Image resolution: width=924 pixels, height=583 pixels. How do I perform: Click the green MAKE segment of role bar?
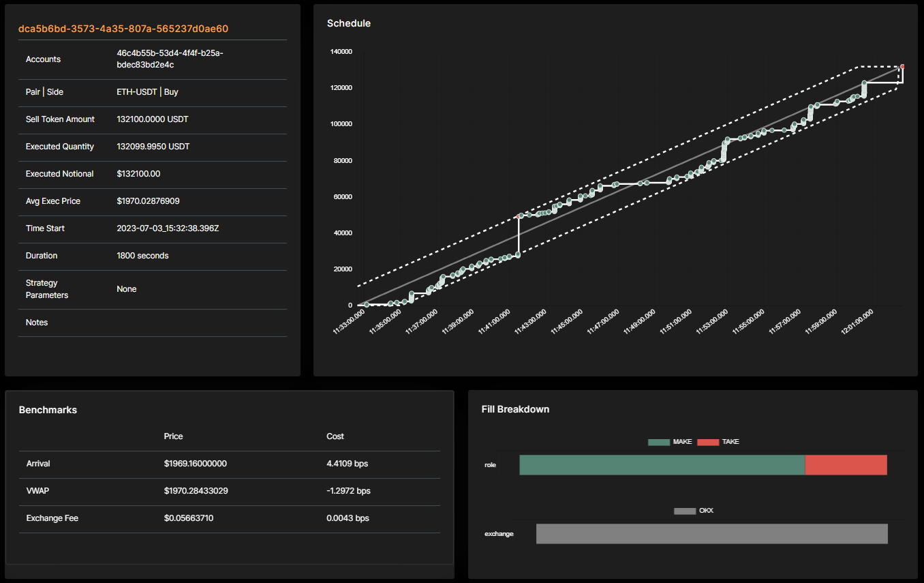(x=662, y=465)
